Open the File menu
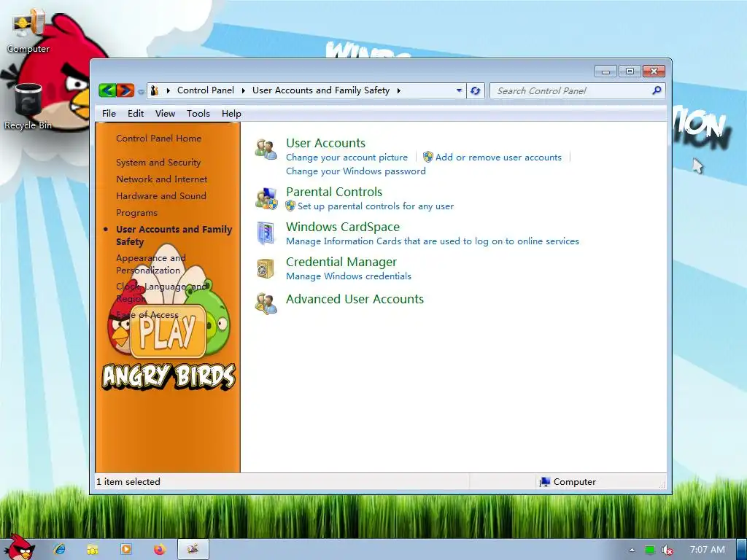This screenshot has width=747, height=560. pyautogui.click(x=109, y=113)
